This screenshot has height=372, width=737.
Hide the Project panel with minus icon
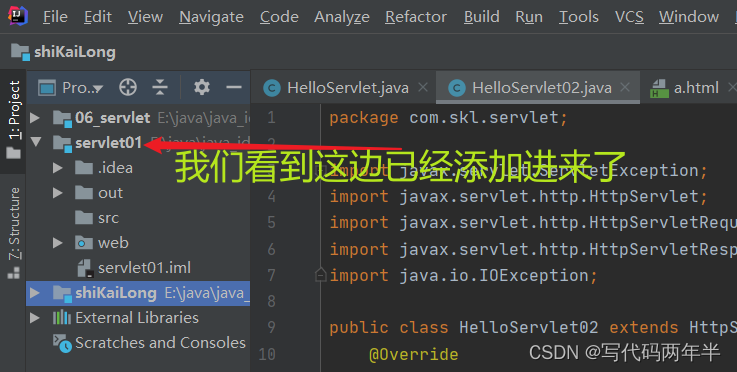click(x=234, y=87)
